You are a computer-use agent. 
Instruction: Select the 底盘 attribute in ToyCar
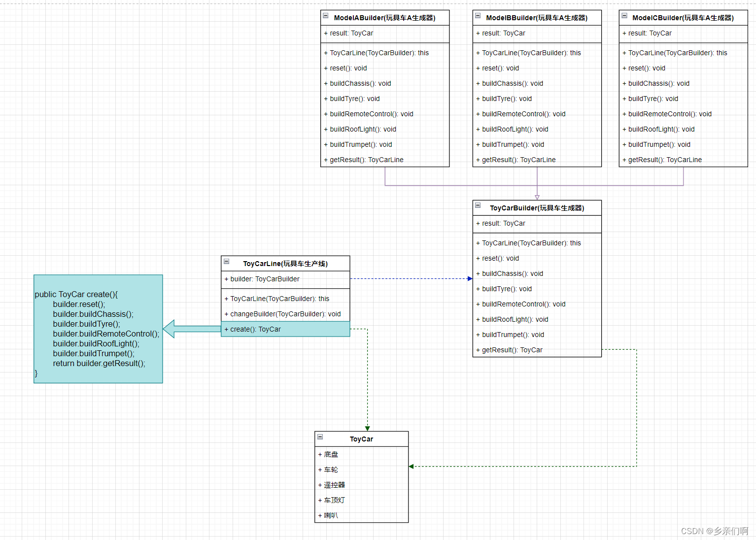tap(362, 454)
